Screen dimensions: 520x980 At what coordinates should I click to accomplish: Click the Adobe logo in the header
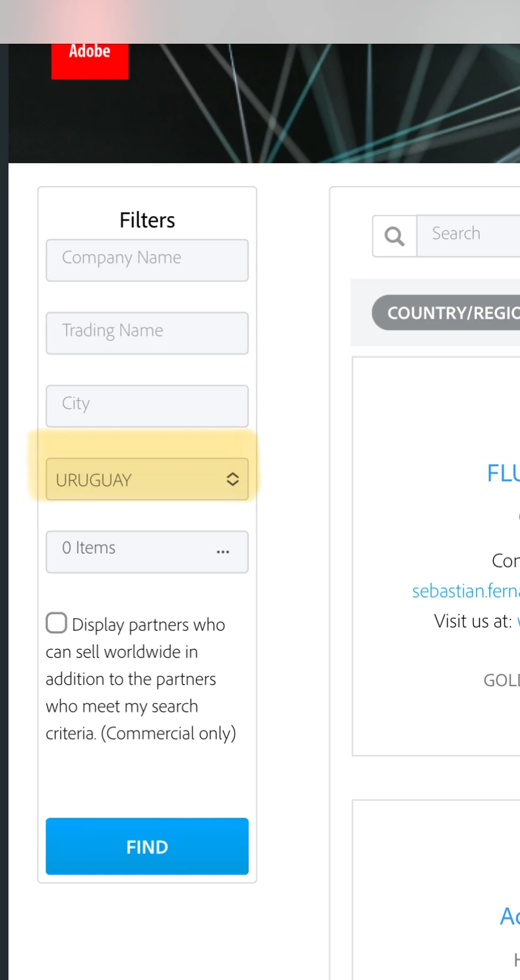(89, 61)
